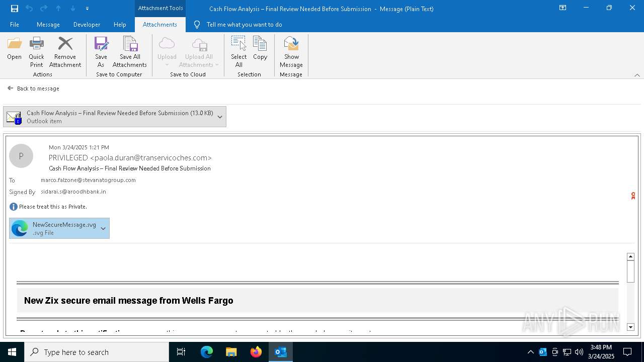Click the message body scroll up arrow
Image resolution: width=644 pixels, height=362 pixels.
[630, 257]
